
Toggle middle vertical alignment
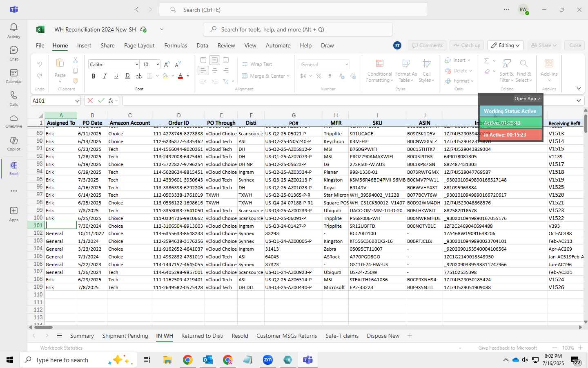pyautogui.click(x=215, y=60)
